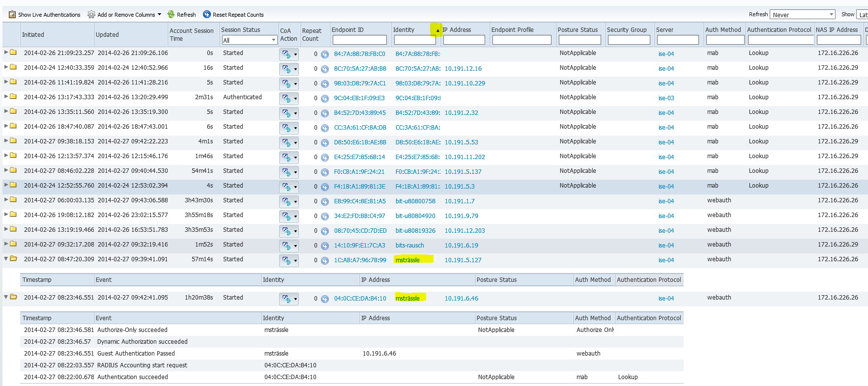Select the 'Dynamic Authorization succeeded' event text

143,342
